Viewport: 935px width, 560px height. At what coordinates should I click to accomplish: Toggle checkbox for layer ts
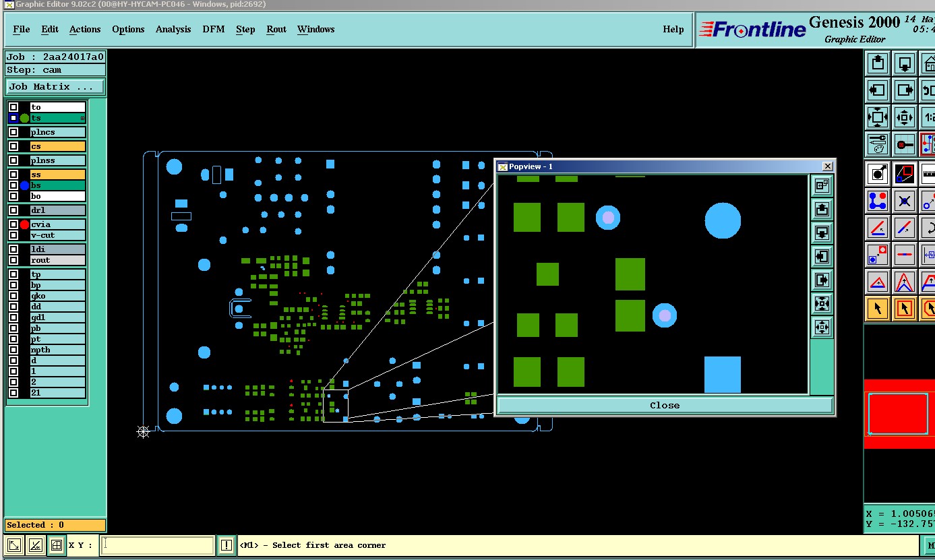pyautogui.click(x=13, y=118)
